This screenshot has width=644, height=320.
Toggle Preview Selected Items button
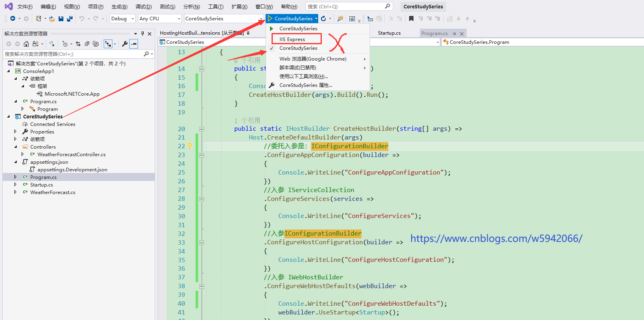coord(134,44)
